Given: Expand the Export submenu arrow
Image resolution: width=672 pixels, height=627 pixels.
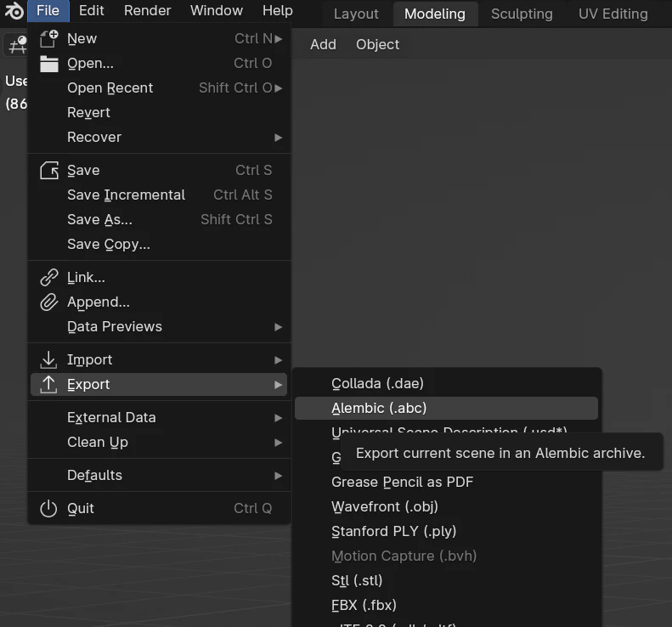Looking at the screenshot, I should coord(278,385).
